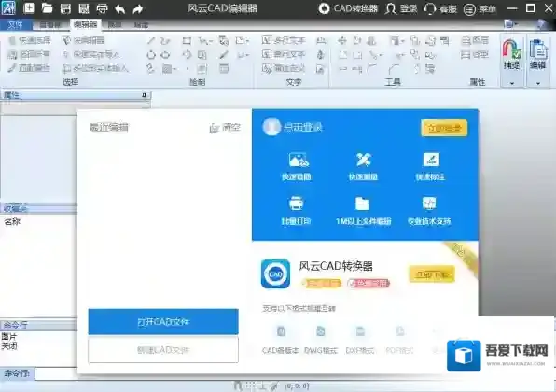
Task: Pin the 属性 panel
Action: tap(144, 95)
